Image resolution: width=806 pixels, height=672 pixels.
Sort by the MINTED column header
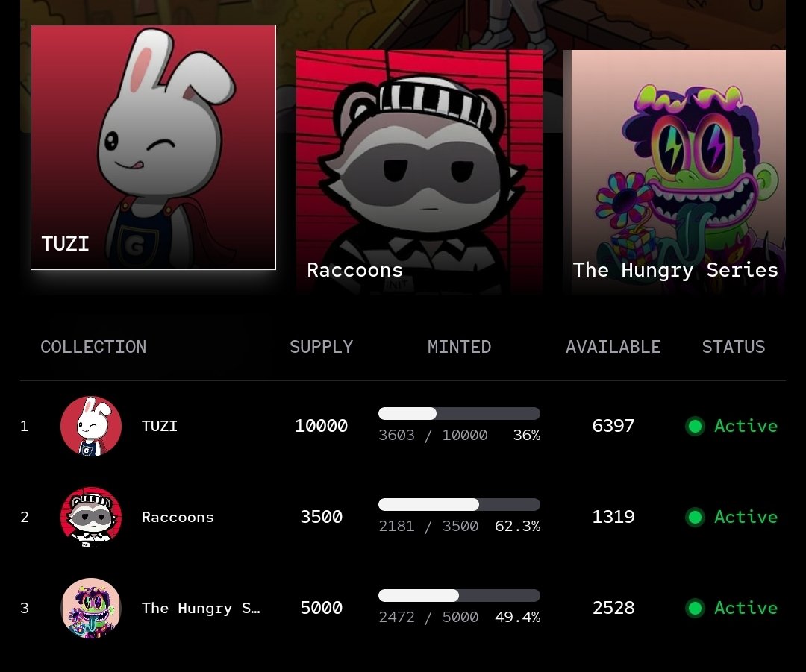tap(459, 347)
